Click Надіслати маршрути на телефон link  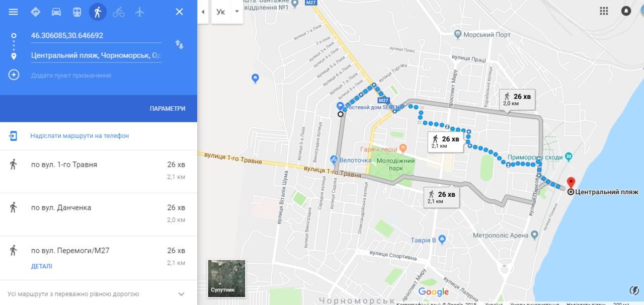coord(79,136)
